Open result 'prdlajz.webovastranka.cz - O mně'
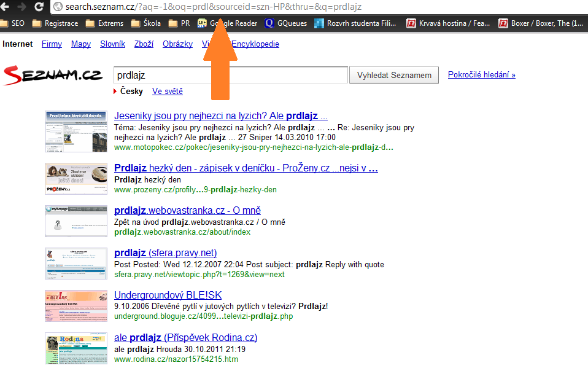 pos(187,210)
